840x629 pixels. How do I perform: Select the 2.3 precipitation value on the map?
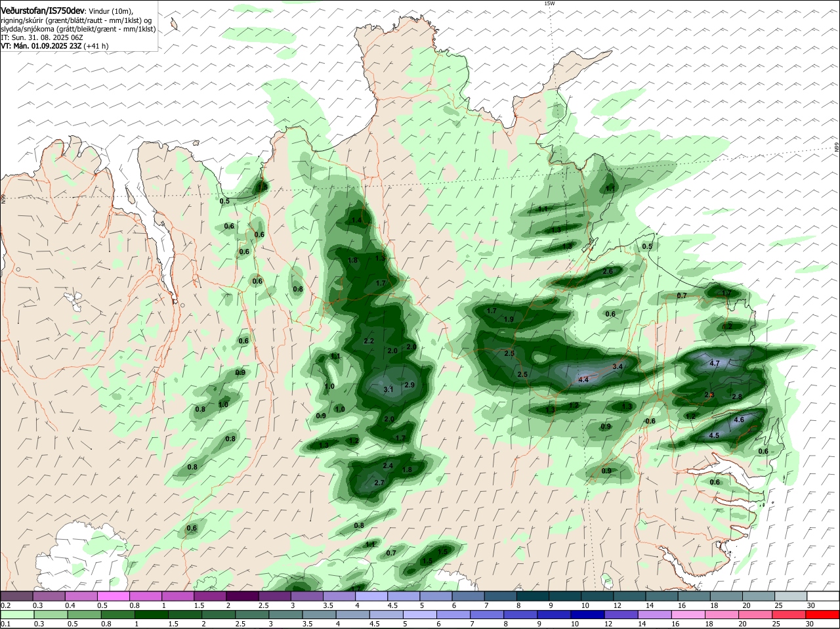(x=709, y=395)
